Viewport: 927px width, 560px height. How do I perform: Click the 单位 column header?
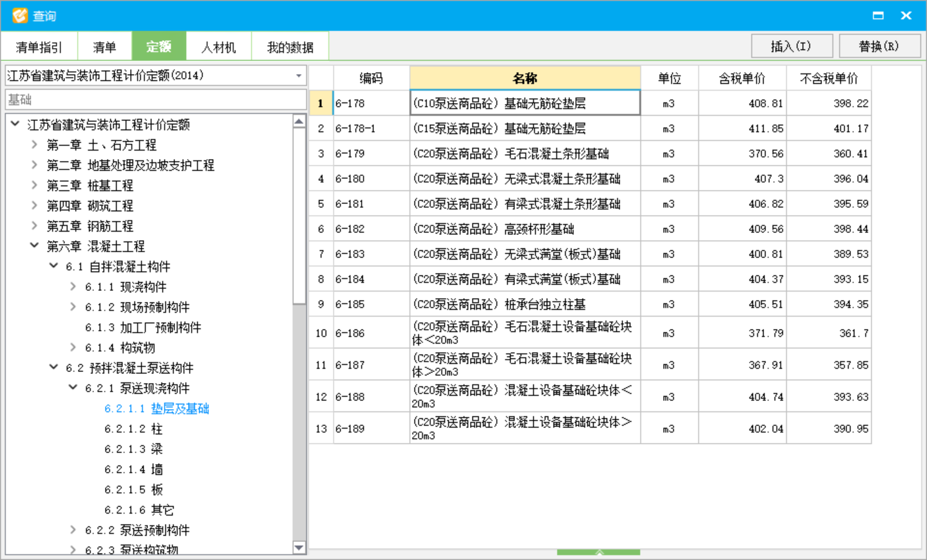click(x=669, y=78)
